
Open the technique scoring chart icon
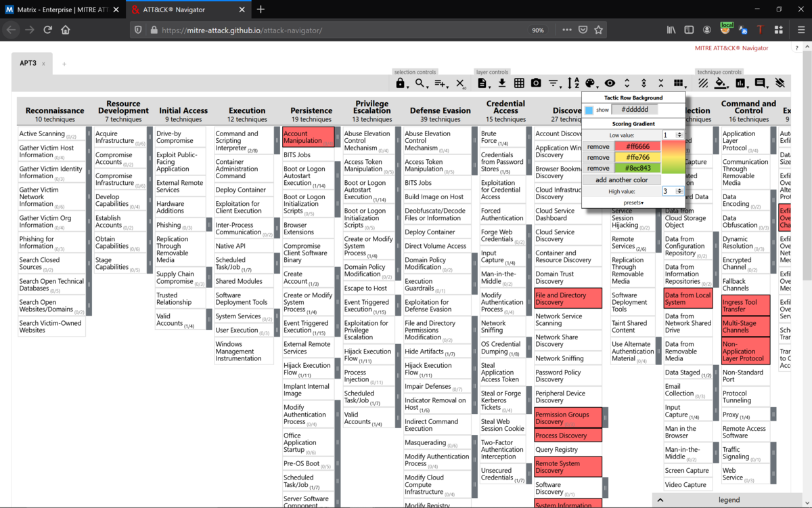click(x=741, y=83)
